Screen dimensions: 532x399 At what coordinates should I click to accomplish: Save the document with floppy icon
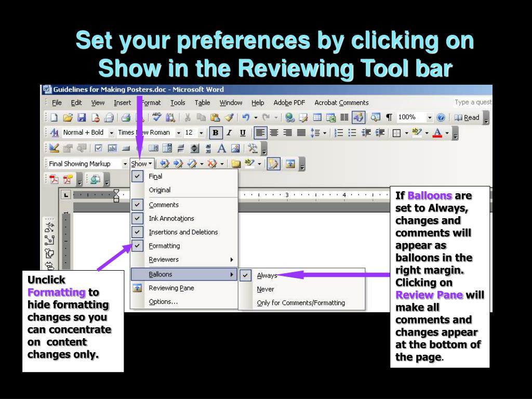[x=82, y=118]
